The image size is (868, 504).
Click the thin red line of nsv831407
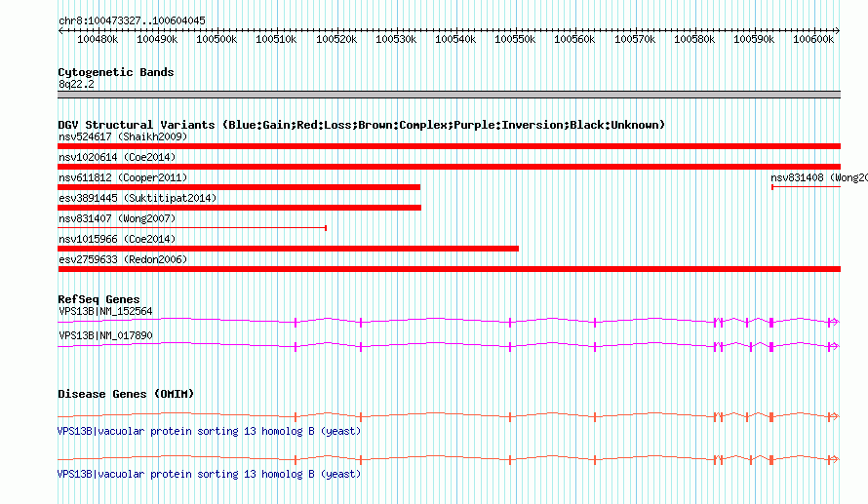click(x=192, y=228)
